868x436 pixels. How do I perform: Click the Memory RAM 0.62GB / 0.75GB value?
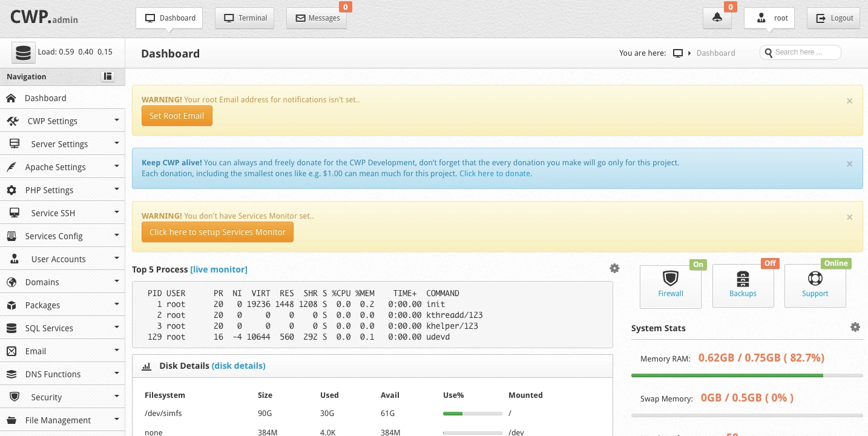pyautogui.click(x=761, y=358)
